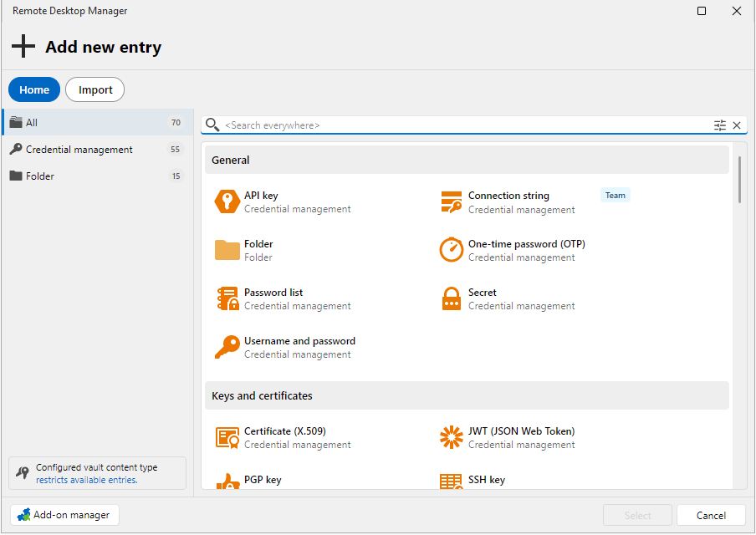The width and height of the screenshot is (756, 535).
Task: Click the Connection string label
Action: (x=508, y=196)
